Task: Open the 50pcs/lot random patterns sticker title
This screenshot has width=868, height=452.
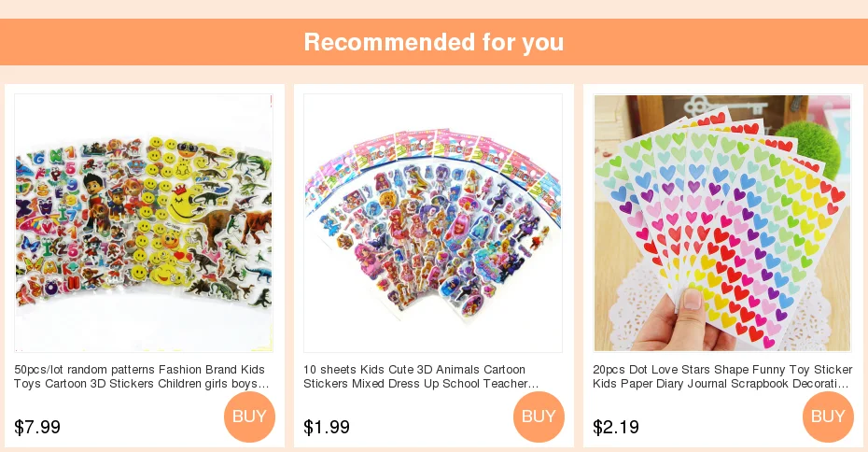Action: pos(142,376)
